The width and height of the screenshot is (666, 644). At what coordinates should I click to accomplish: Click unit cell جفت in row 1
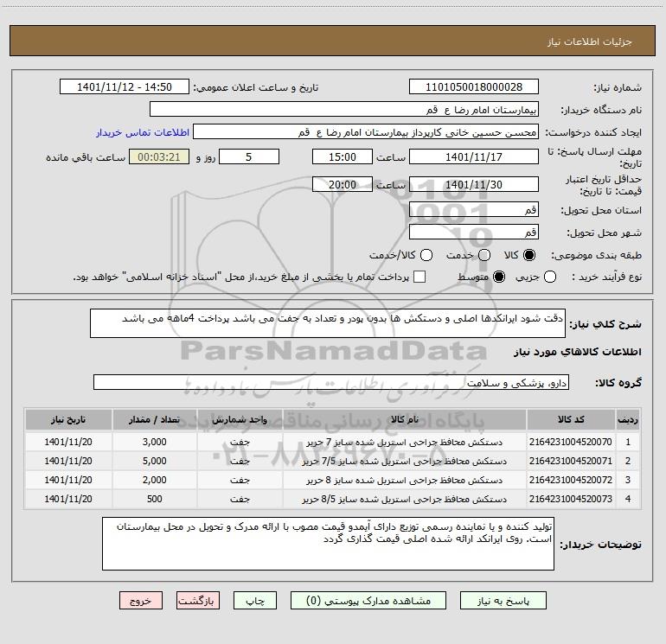(x=240, y=443)
